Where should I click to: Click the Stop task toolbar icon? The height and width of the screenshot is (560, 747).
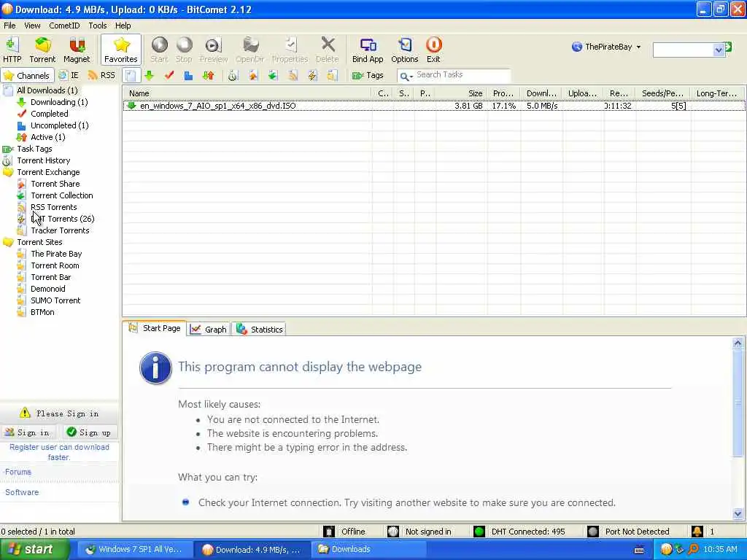[x=184, y=50]
